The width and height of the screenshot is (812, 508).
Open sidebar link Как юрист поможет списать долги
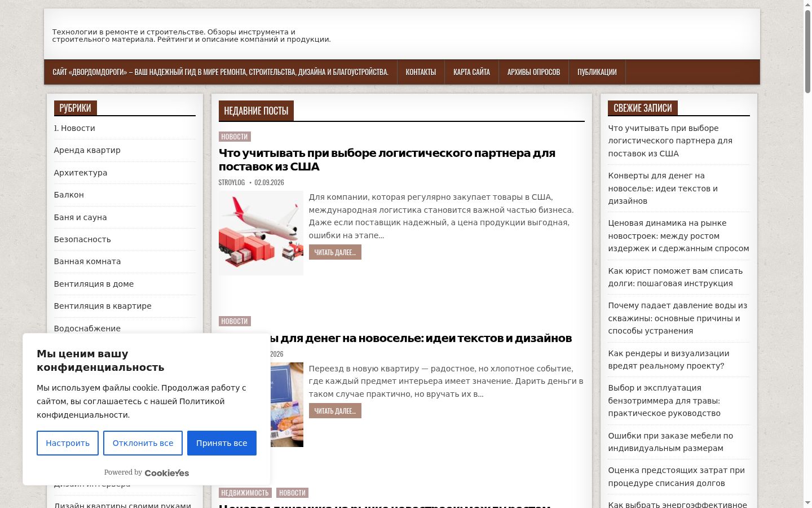[675, 277]
